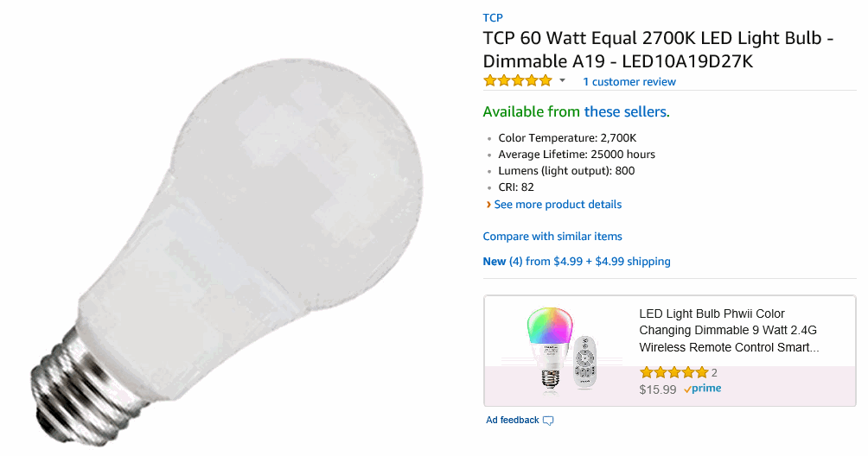Open 'Compare with similar items'
The image size is (868, 456).
point(552,237)
